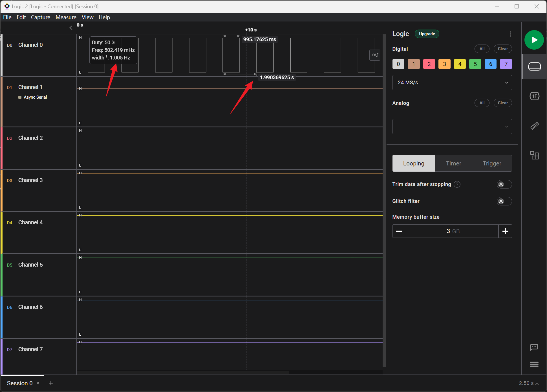
Task: Increase memory buffer size with plus
Action: tap(505, 231)
